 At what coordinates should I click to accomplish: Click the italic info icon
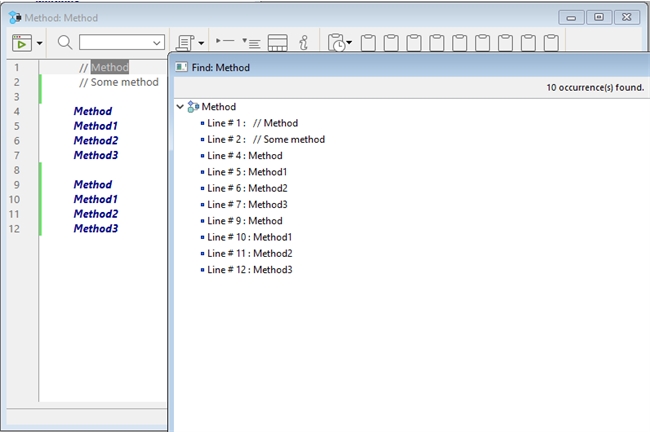pos(304,43)
